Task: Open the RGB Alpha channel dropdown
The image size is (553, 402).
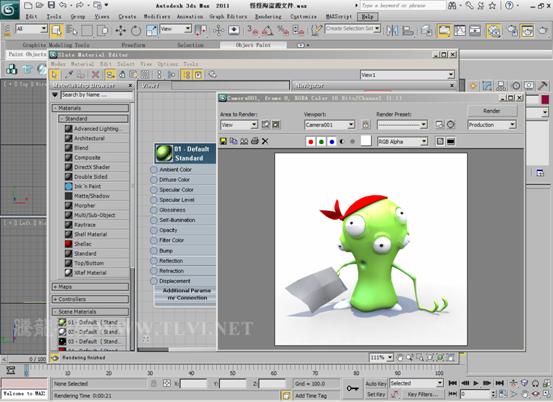Action: (x=402, y=141)
